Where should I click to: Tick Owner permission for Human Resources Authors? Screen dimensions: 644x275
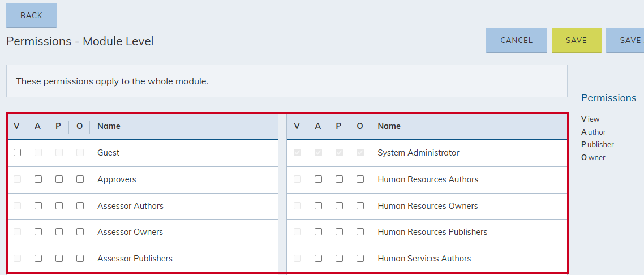pyautogui.click(x=360, y=179)
